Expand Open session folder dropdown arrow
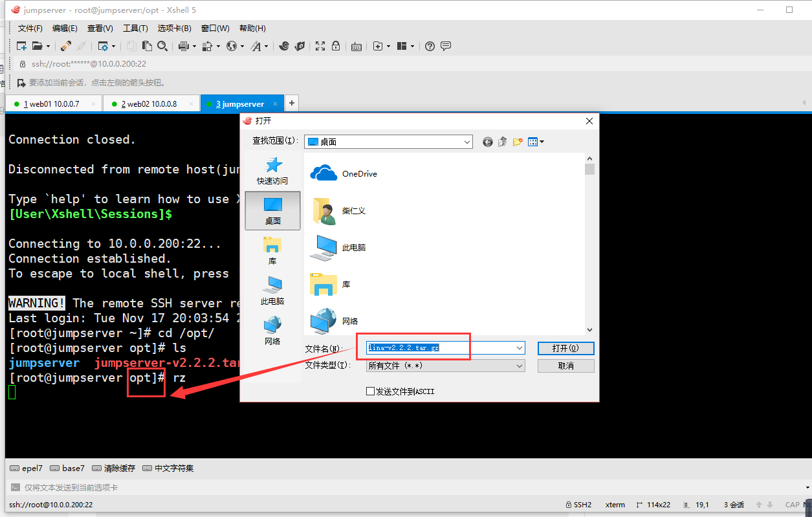812x517 pixels. tap(47, 46)
